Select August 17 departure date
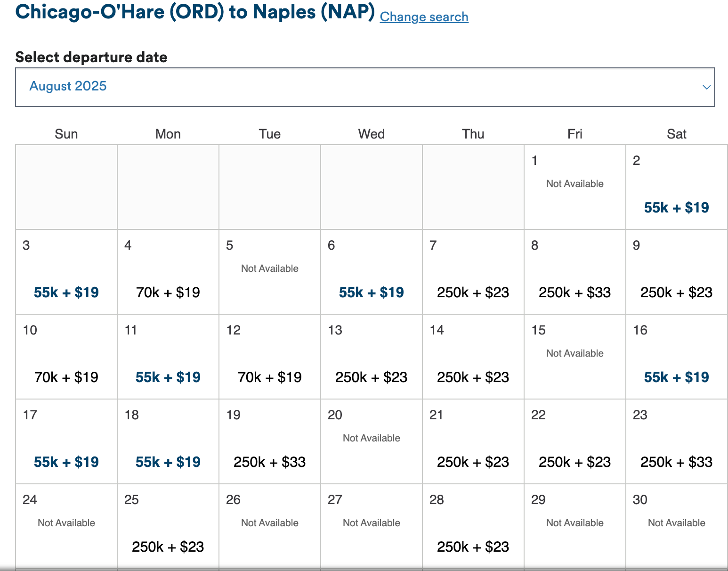 click(x=66, y=462)
